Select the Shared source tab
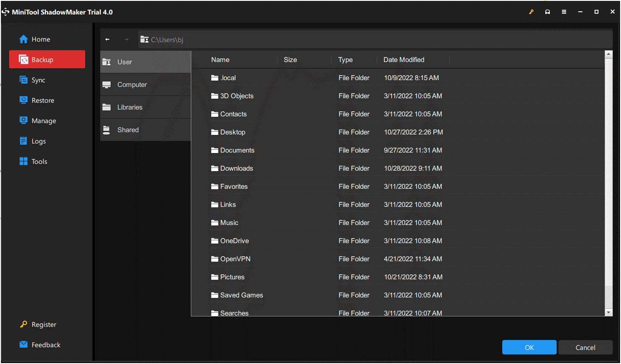The height and width of the screenshot is (364, 621). click(x=146, y=130)
